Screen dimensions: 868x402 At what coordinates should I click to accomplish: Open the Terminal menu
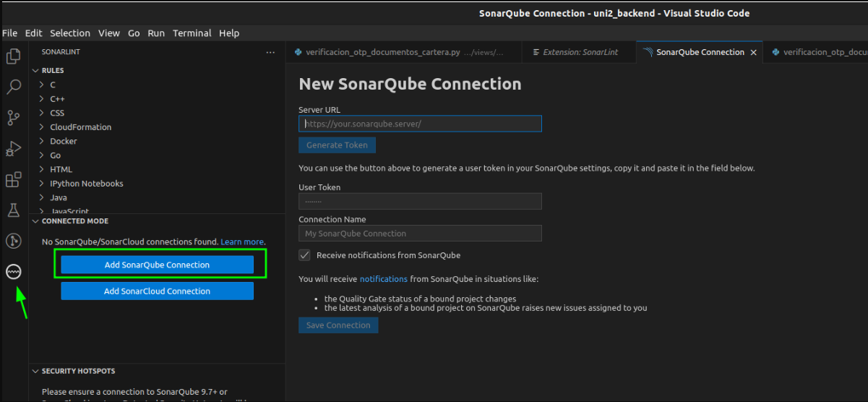click(192, 33)
